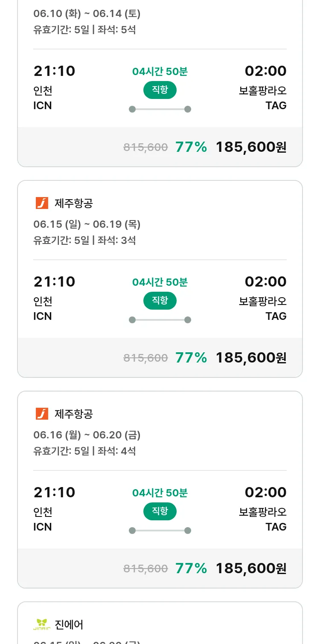Click the 진에어 airline name
The height and width of the screenshot is (644, 320).
point(69,625)
